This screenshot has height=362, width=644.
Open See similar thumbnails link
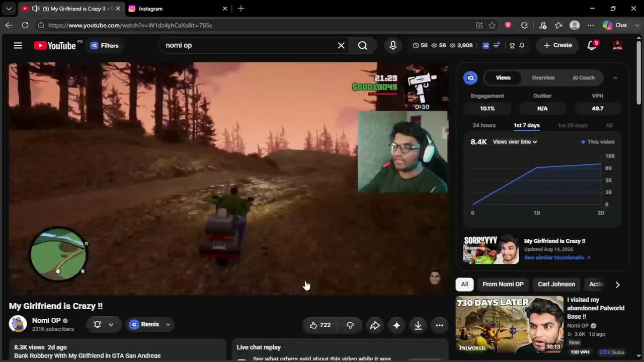pyautogui.click(x=557, y=257)
